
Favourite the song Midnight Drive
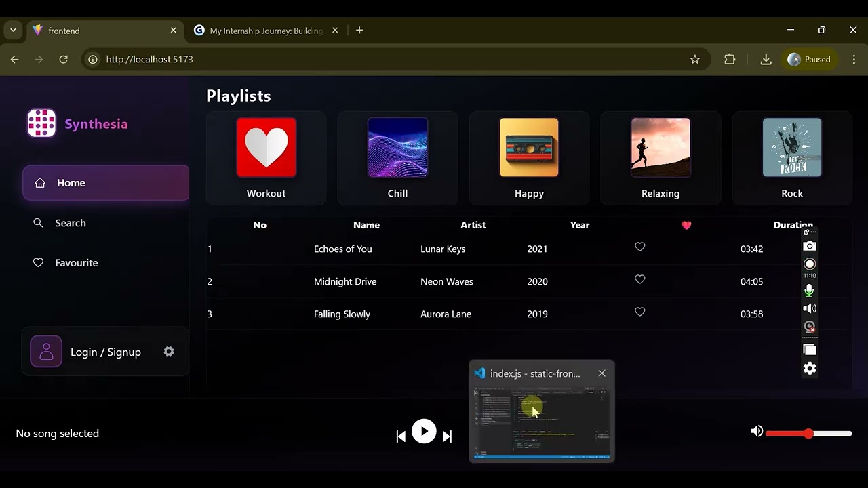tap(639, 279)
